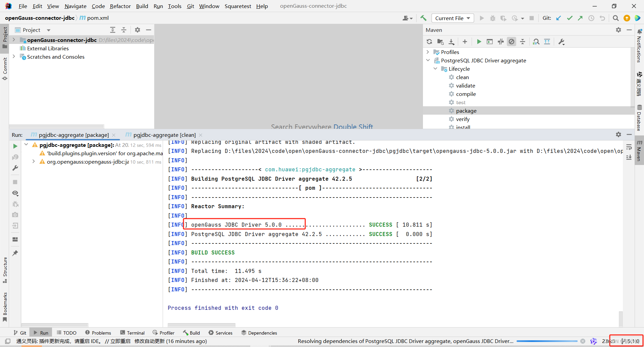Screen dimensions: 644x347
Task: Open Services tool window
Action: click(220, 333)
